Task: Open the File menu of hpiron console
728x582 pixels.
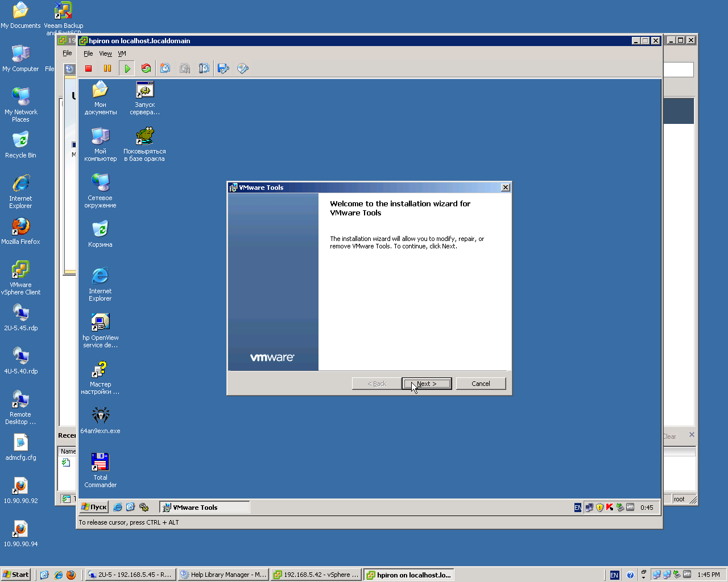Action: (x=88, y=53)
